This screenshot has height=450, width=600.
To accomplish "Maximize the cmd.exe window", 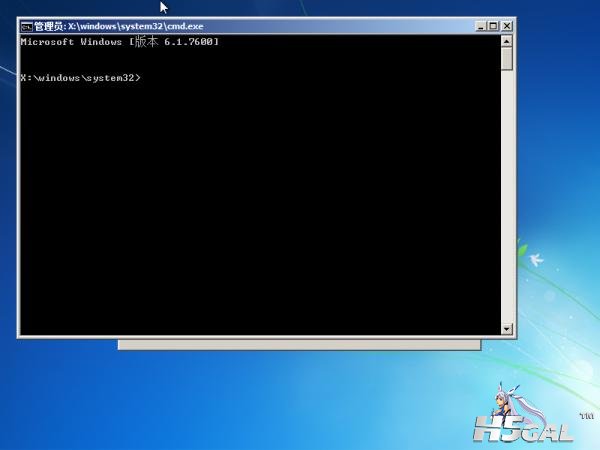I will [x=493, y=26].
